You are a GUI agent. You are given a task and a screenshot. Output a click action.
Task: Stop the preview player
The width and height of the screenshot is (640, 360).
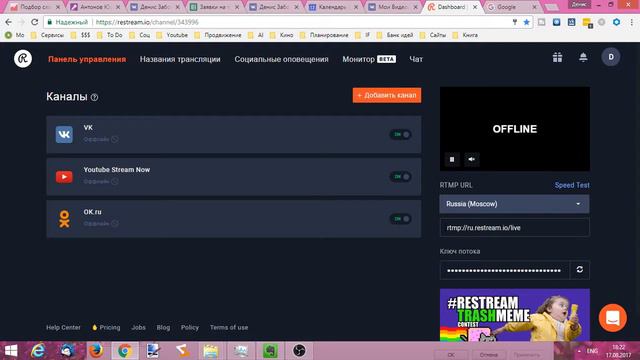[452, 159]
